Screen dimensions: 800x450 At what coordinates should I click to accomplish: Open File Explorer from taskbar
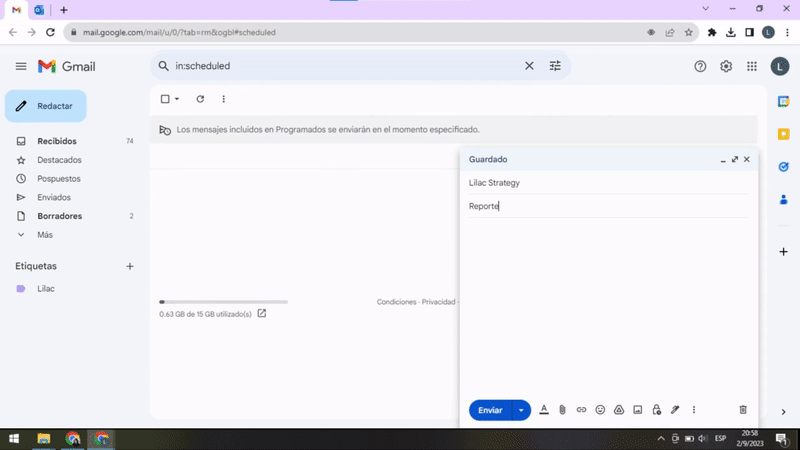(x=43, y=439)
